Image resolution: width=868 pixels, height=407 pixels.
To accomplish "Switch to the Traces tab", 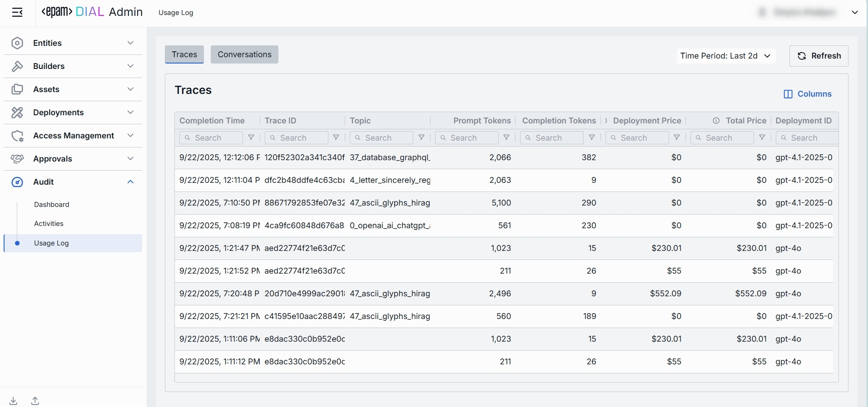I will (x=184, y=54).
